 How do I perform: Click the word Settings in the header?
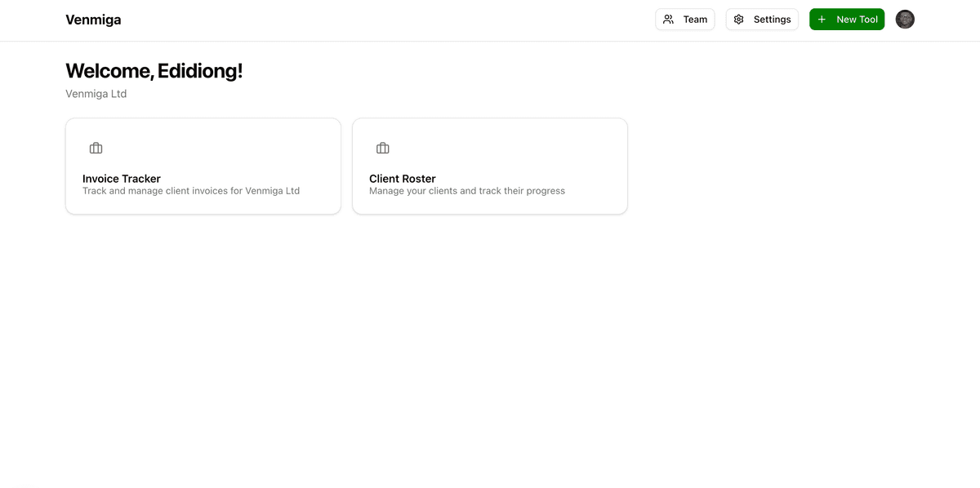click(772, 20)
